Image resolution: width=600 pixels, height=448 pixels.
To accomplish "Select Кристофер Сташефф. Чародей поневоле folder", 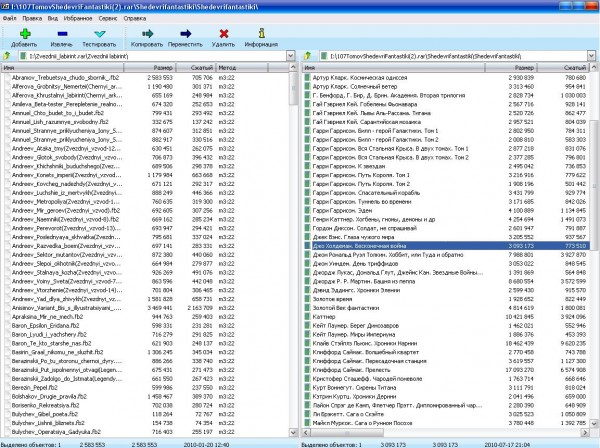I will coord(367,379).
